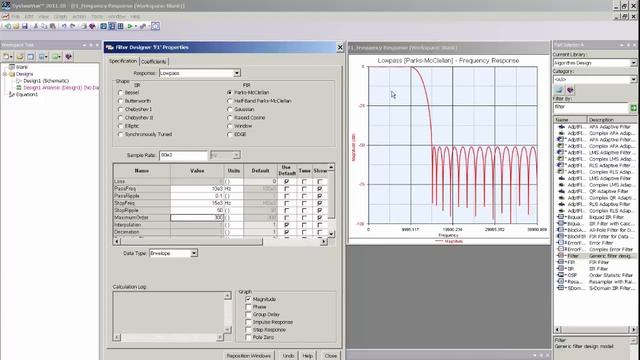Collapse the Designs folder in Workspace Tree

[x=5, y=74]
